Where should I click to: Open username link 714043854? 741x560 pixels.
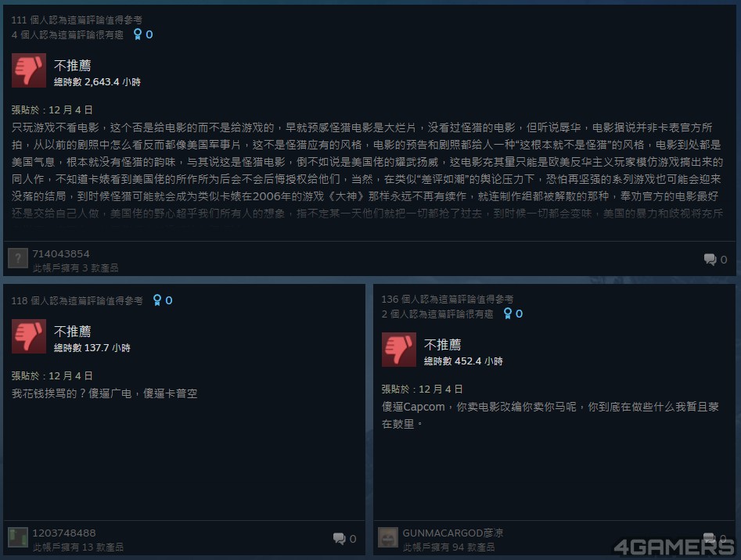61,254
